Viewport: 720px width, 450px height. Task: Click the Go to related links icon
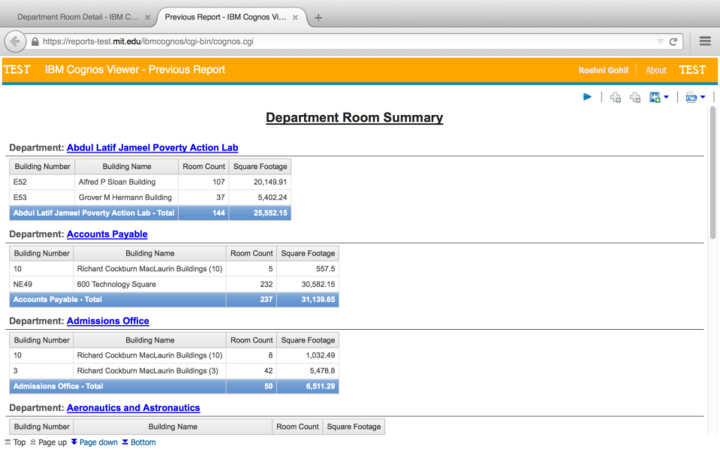[654, 97]
